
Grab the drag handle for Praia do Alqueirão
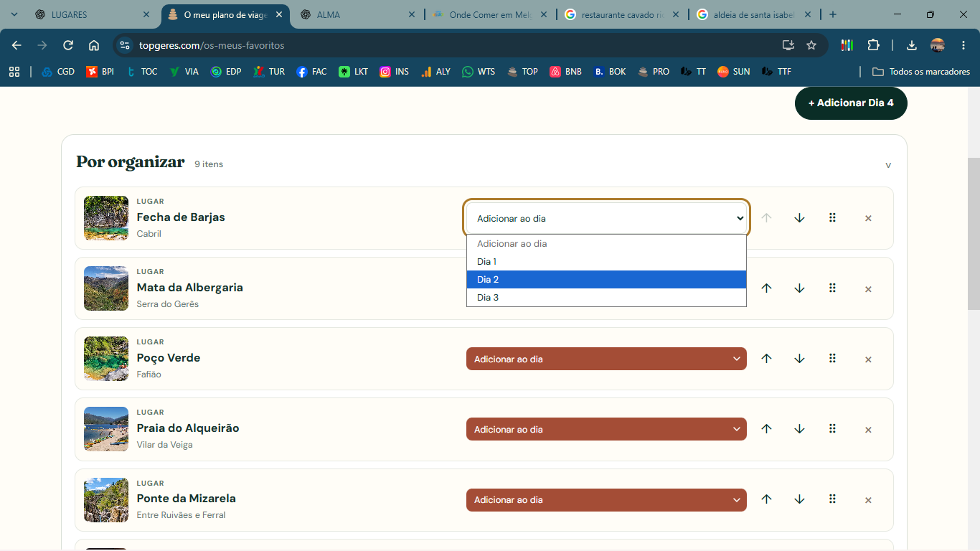pyautogui.click(x=832, y=429)
